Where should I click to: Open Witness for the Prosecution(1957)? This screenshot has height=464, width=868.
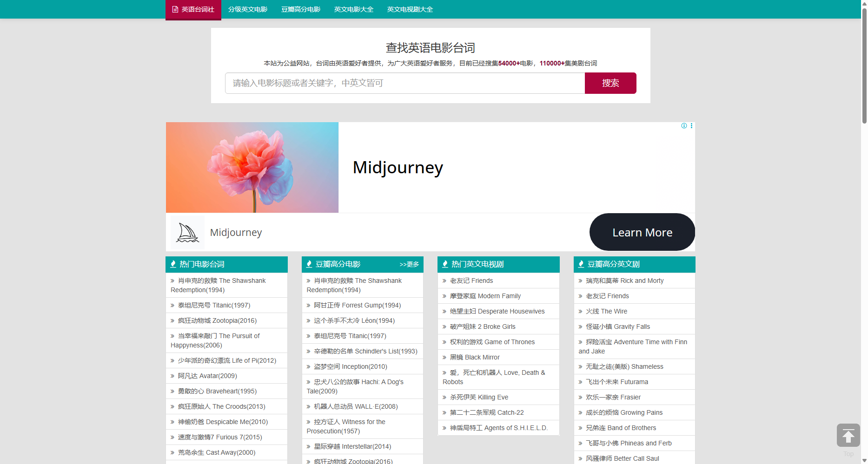coord(346,426)
